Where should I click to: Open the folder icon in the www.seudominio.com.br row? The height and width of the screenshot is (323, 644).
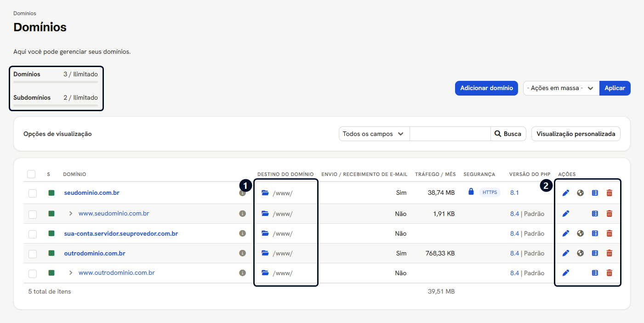(265, 214)
